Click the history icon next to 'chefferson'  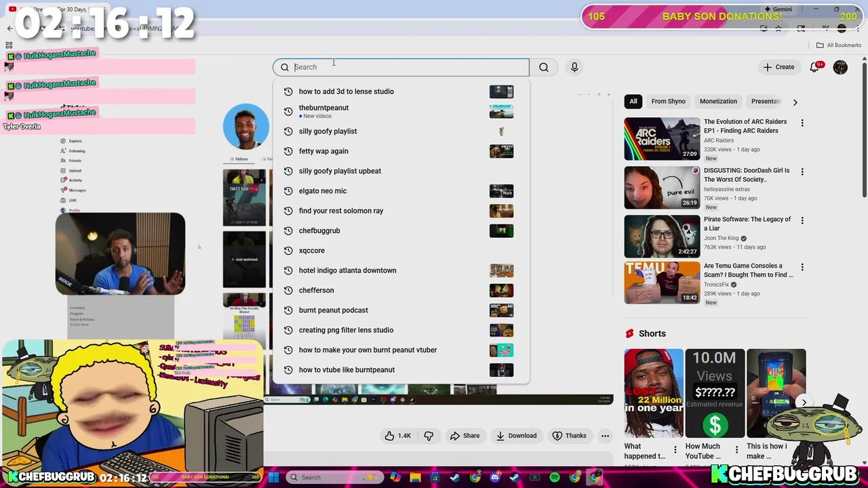(x=288, y=290)
